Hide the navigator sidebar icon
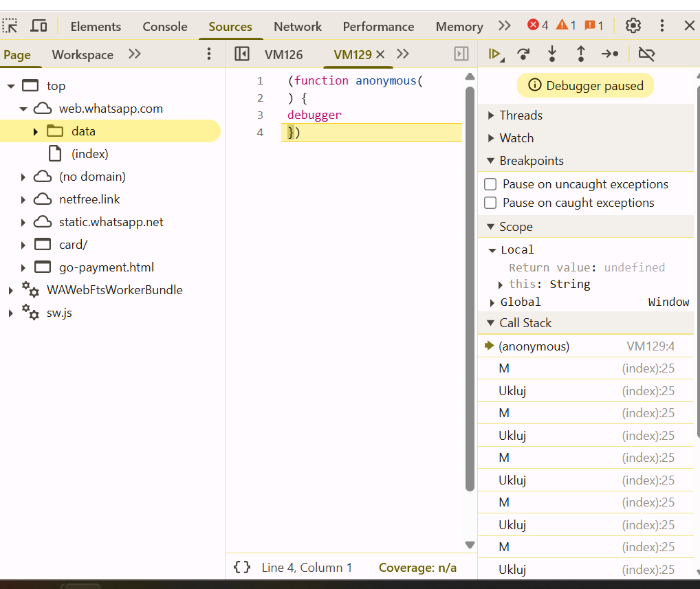700x589 pixels. tap(242, 54)
